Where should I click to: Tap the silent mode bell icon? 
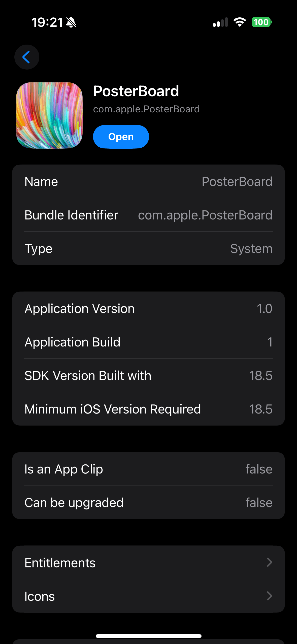[71, 22]
